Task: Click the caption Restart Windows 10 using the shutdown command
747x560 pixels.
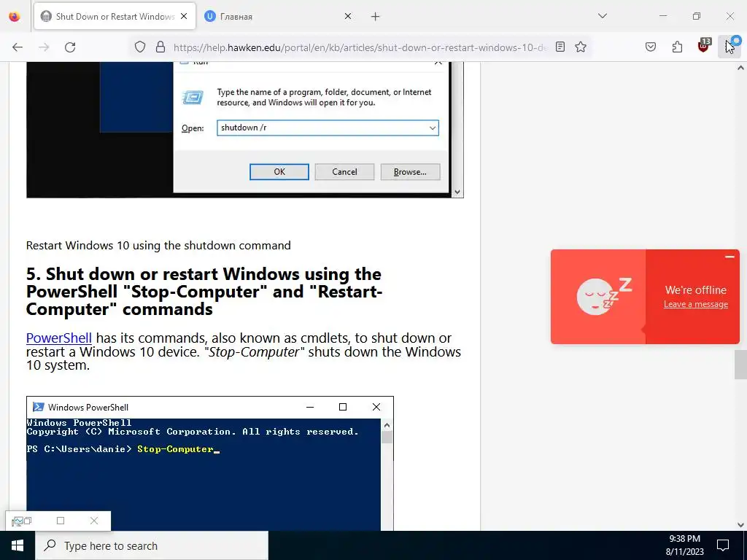Action: click(158, 246)
